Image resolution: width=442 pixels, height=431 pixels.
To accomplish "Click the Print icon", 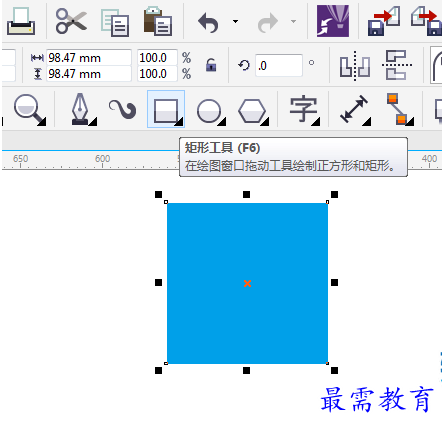I will tap(21, 21).
